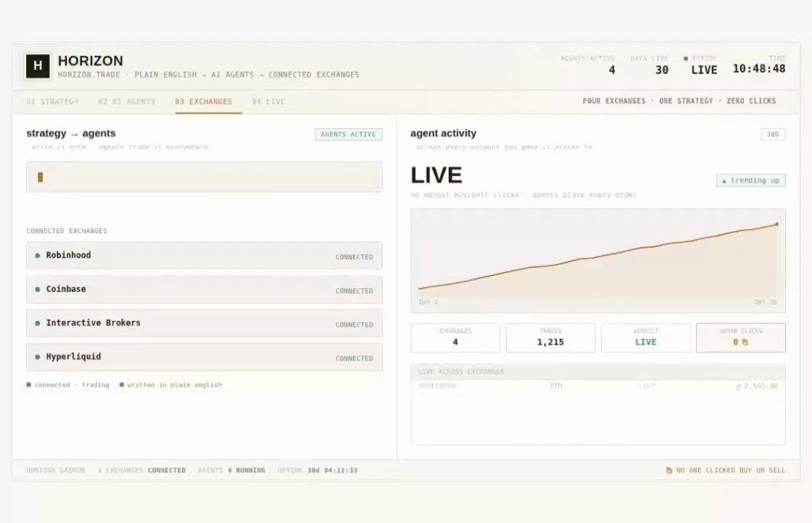Click the green dot beside Robinhood
Image resolution: width=812 pixels, height=523 pixels.
tap(37, 255)
